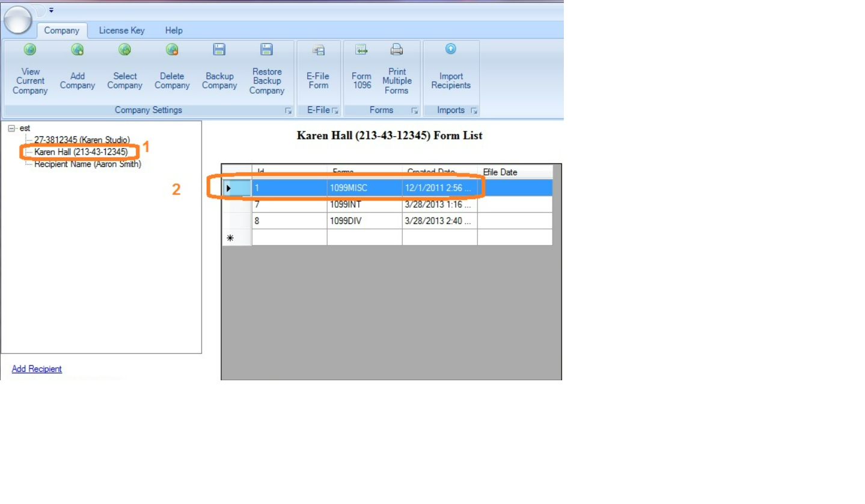
Task: Click the Add Recipient link
Action: tap(37, 369)
